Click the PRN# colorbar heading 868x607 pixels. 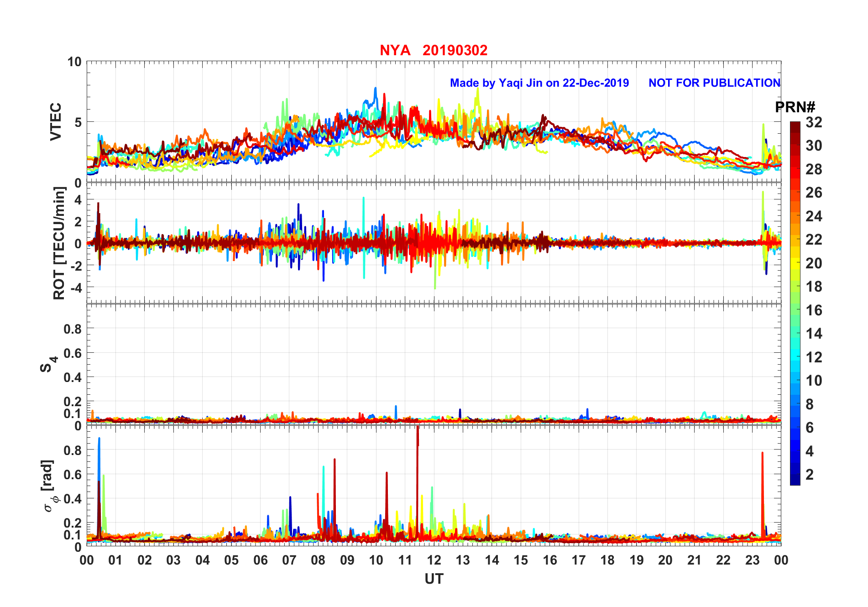pyautogui.click(x=795, y=107)
